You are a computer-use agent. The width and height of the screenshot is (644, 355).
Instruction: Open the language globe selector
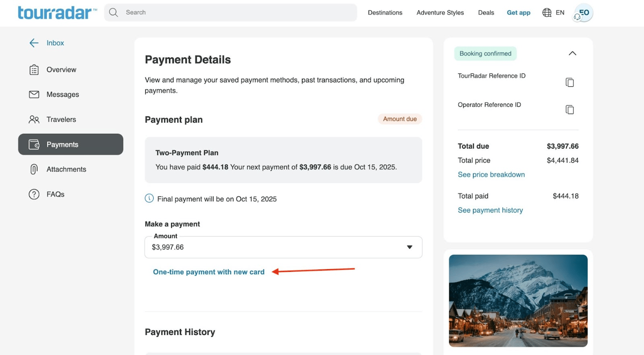pyautogui.click(x=547, y=12)
